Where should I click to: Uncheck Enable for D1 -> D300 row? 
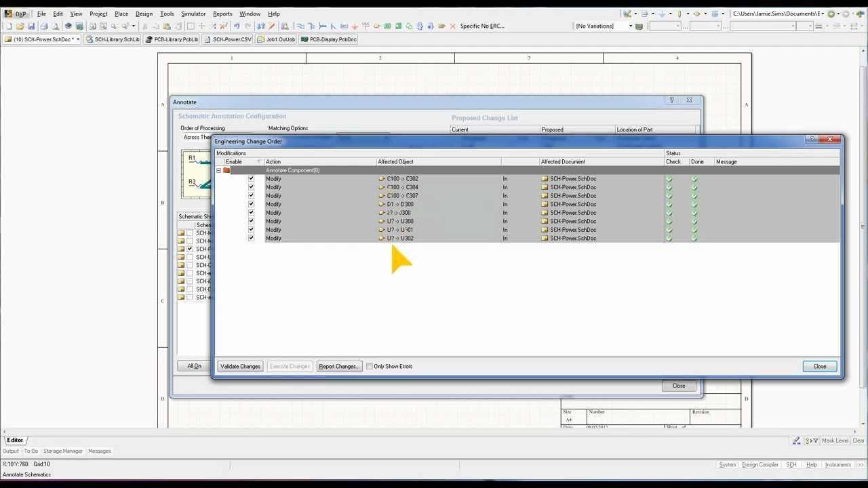251,204
